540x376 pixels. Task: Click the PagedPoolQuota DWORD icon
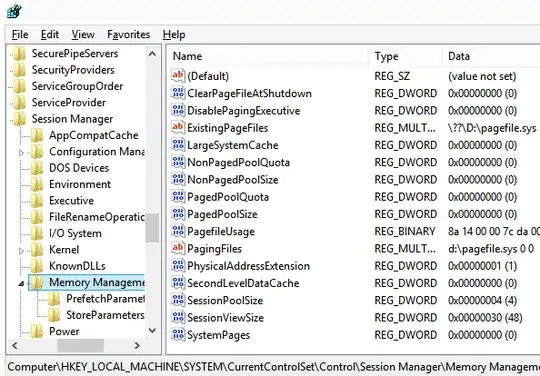pos(178,197)
